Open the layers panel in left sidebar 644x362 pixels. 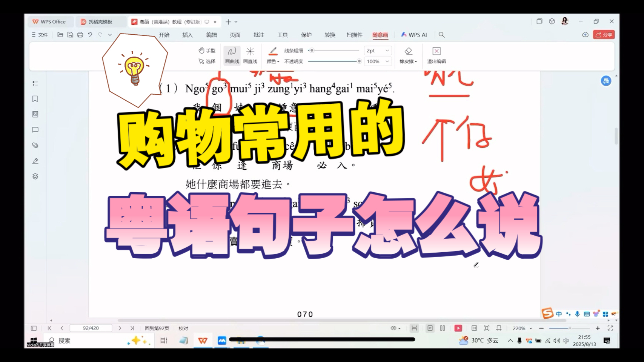pyautogui.click(x=35, y=176)
